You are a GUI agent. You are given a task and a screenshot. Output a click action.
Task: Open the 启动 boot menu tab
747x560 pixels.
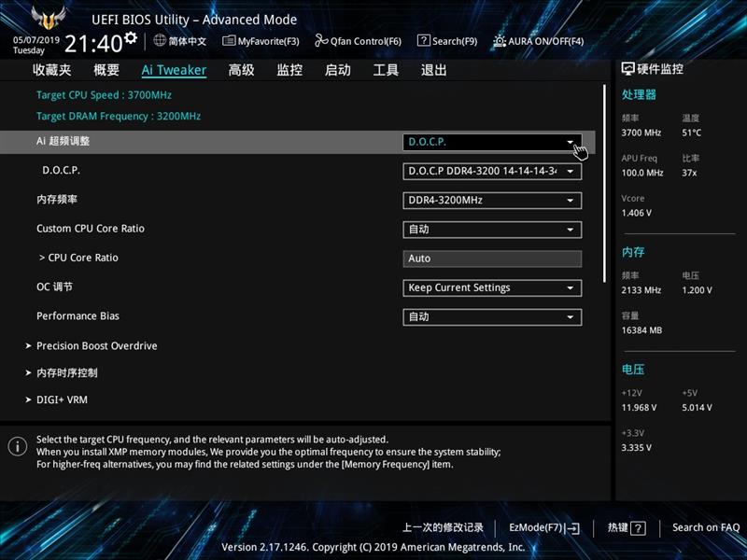tap(337, 69)
